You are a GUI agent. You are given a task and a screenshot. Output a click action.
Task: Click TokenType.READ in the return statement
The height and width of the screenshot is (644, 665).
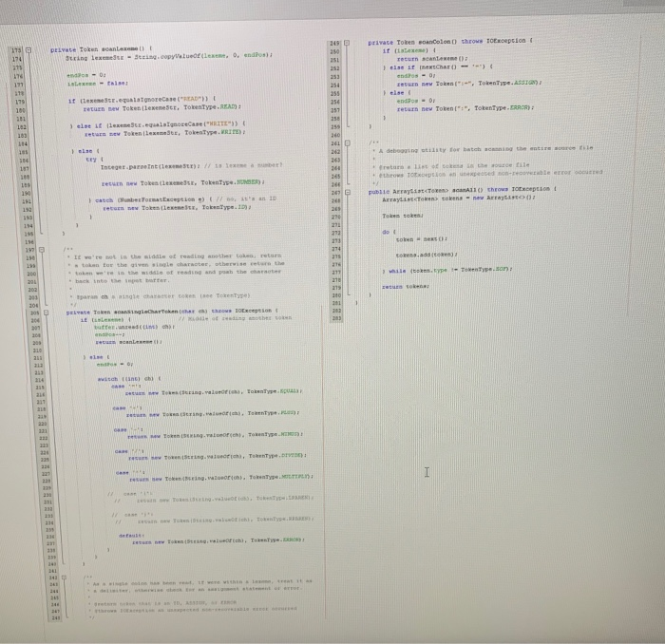point(210,107)
